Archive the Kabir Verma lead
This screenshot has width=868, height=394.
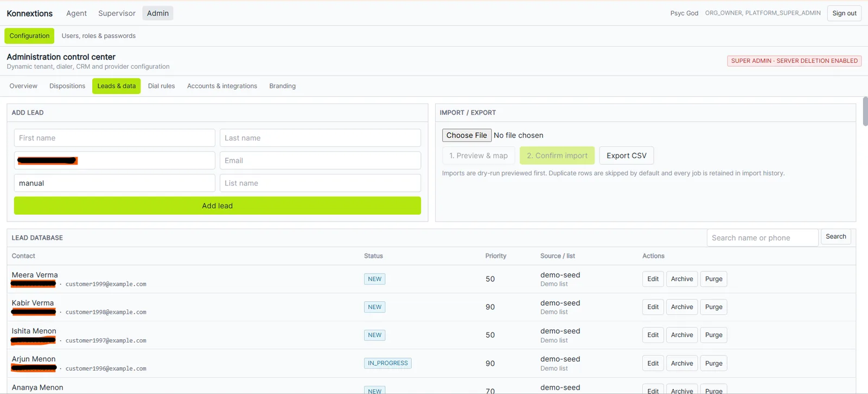point(682,307)
